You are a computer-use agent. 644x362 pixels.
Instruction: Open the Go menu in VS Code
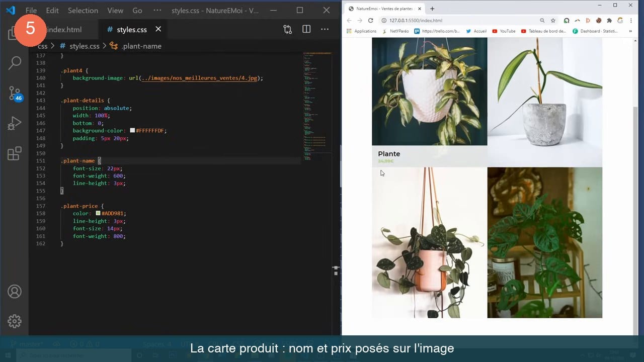pyautogui.click(x=137, y=10)
